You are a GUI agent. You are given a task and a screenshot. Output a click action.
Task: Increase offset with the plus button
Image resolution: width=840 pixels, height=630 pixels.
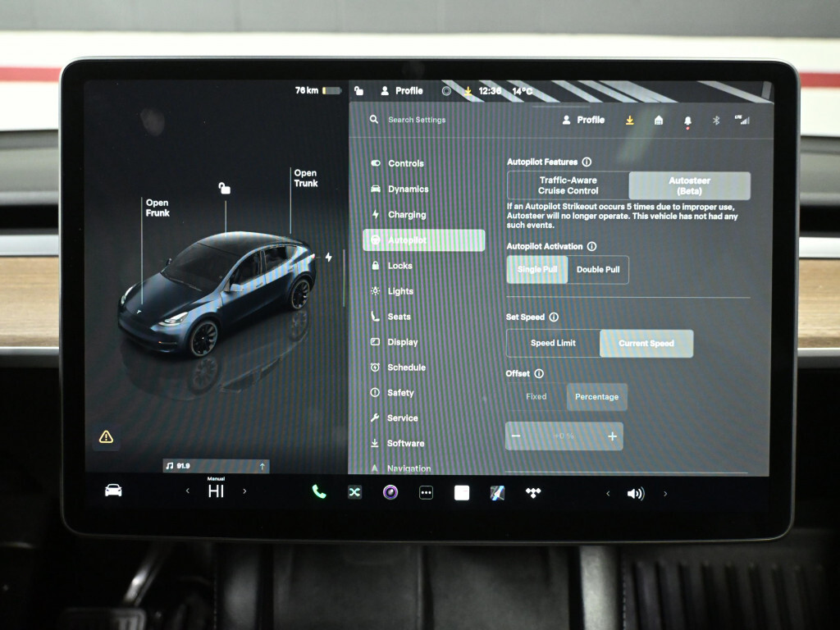[x=612, y=436]
